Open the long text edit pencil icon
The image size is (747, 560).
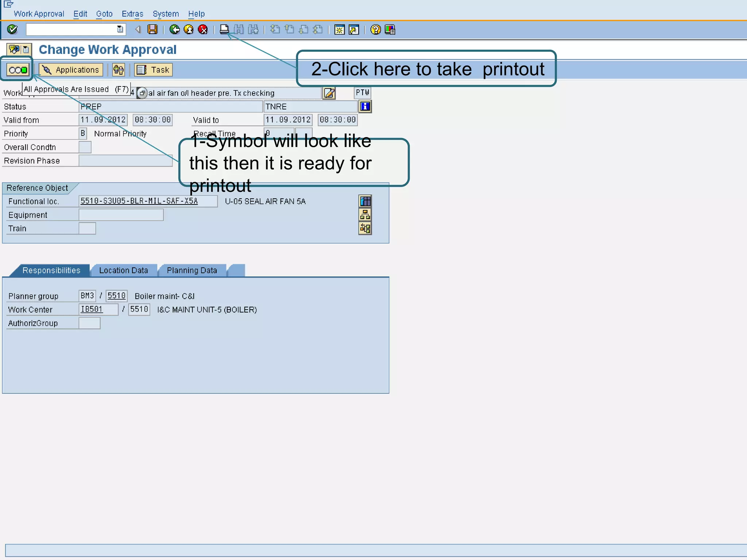pos(329,93)
